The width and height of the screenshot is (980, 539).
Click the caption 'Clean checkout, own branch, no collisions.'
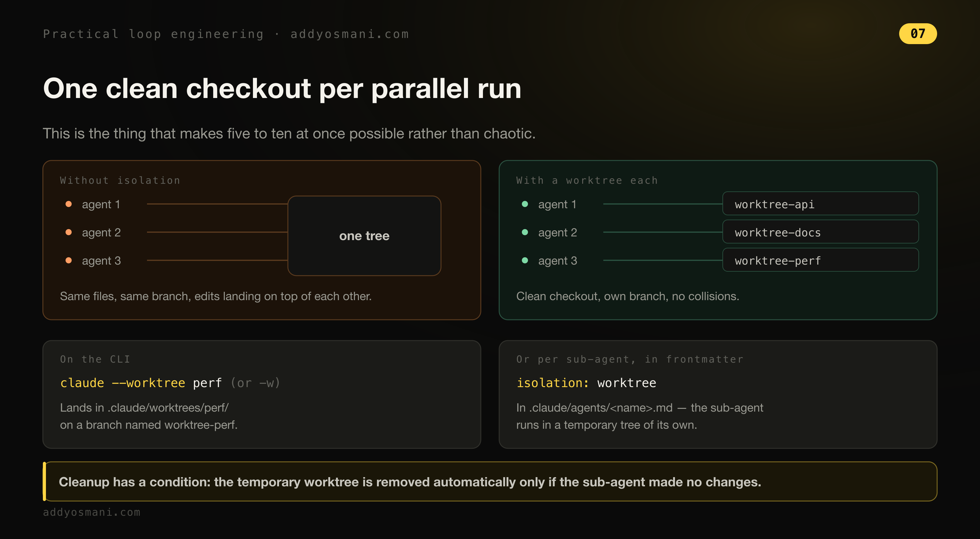point(628,296)
